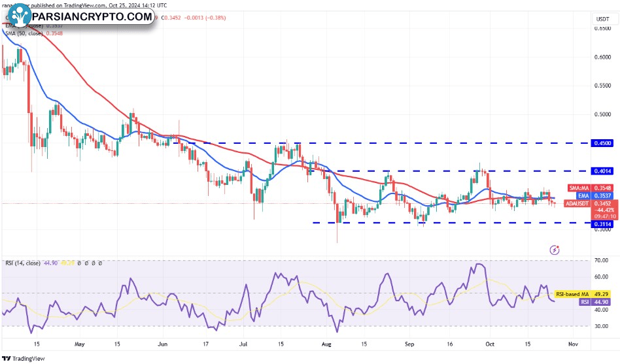Click the Sep label on time axis
620x364 pixels.
click(x=409, y=344)
